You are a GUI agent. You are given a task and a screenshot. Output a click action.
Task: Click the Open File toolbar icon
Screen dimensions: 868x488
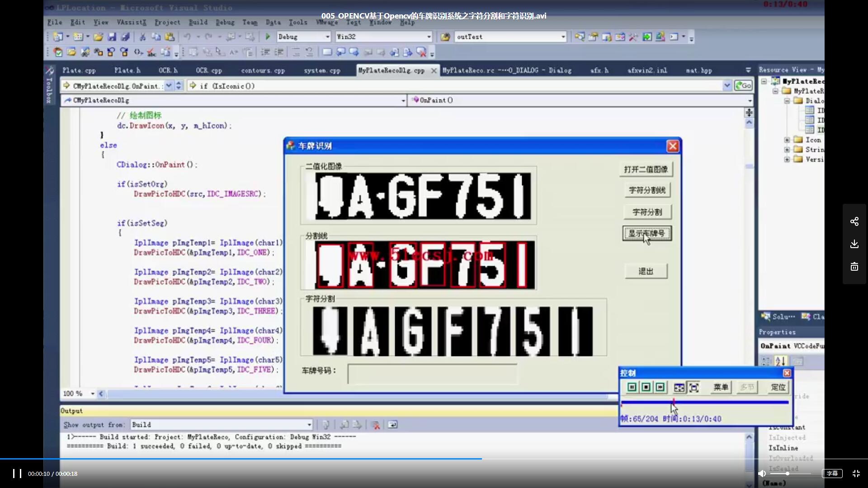pyautogui.click(x=98, y=37)
